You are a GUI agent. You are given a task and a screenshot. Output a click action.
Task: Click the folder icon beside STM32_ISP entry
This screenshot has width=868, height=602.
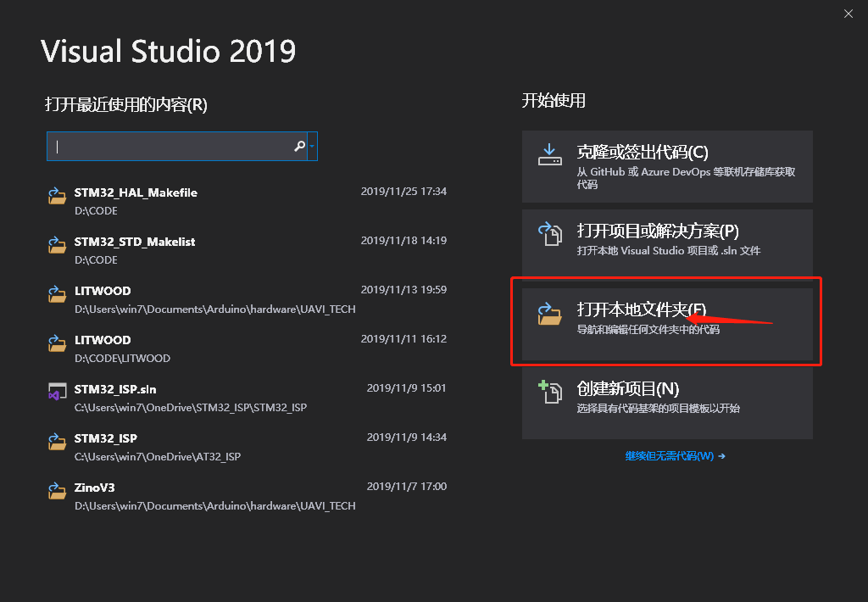[57, 442]
